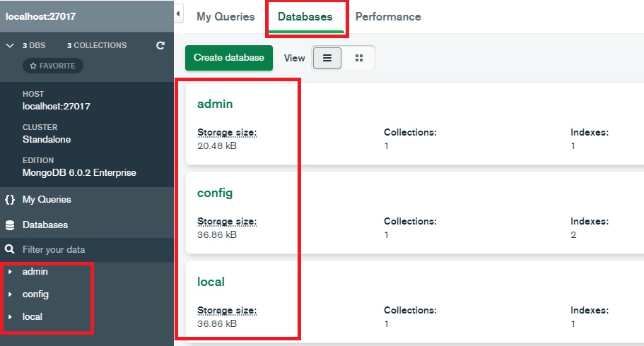Click admin storage size 20.48 kB
Viewport: 644px width, 346px height.
217,145
